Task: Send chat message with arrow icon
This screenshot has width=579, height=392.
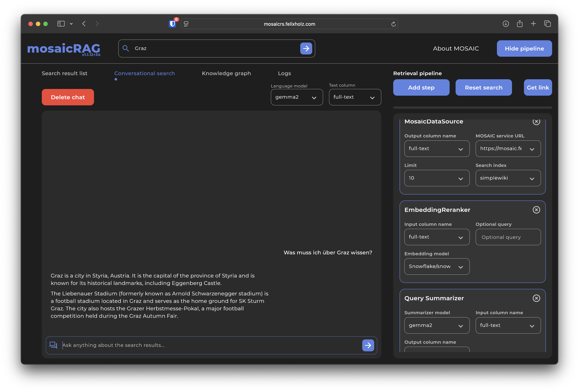Action: pos(368,345)
